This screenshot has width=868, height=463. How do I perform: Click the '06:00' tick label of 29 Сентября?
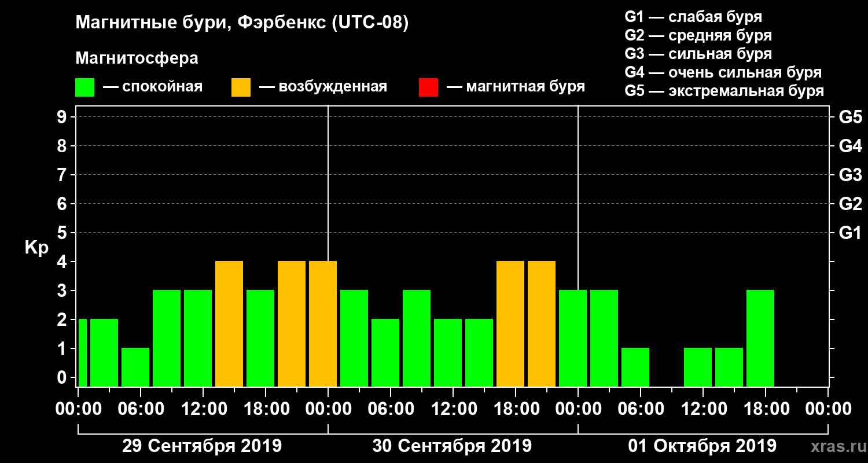click(x=140, y=409)
